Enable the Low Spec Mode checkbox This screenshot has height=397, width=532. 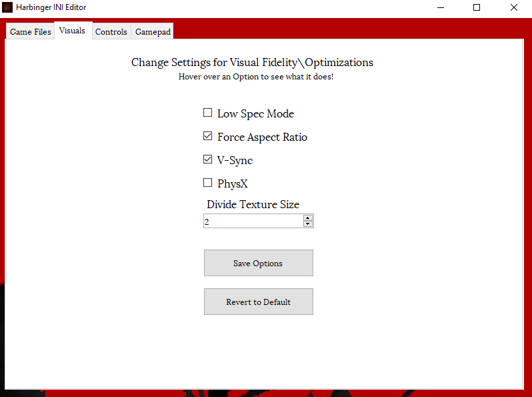(x=207, y=112)
